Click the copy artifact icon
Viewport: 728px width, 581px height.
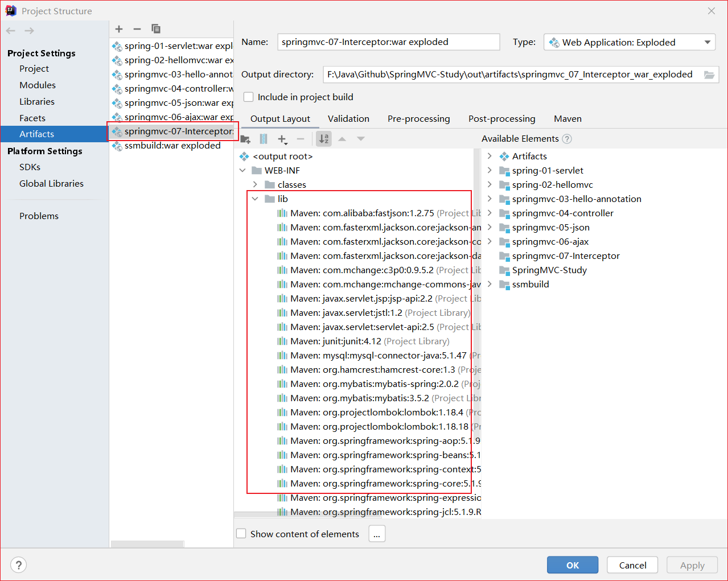156,29
